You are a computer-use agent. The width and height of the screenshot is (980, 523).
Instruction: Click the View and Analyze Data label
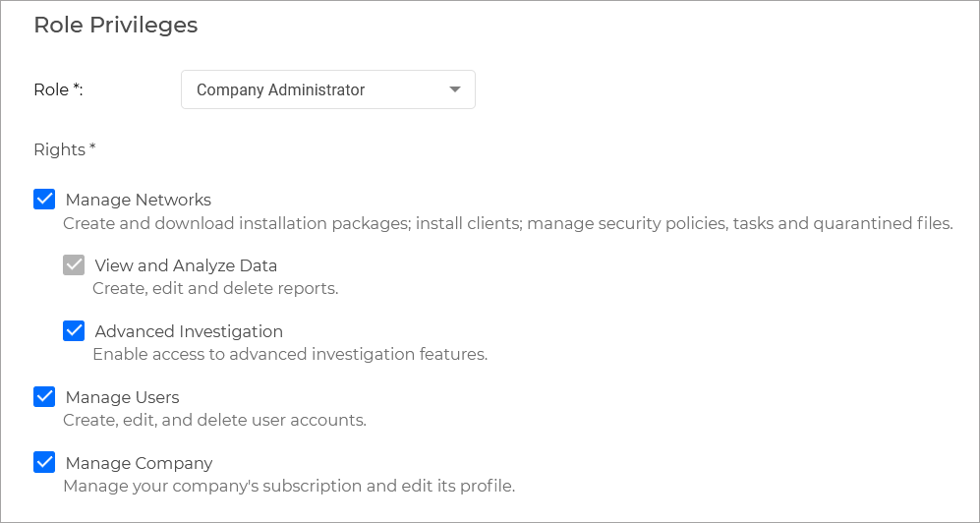[x=186, y=265]
